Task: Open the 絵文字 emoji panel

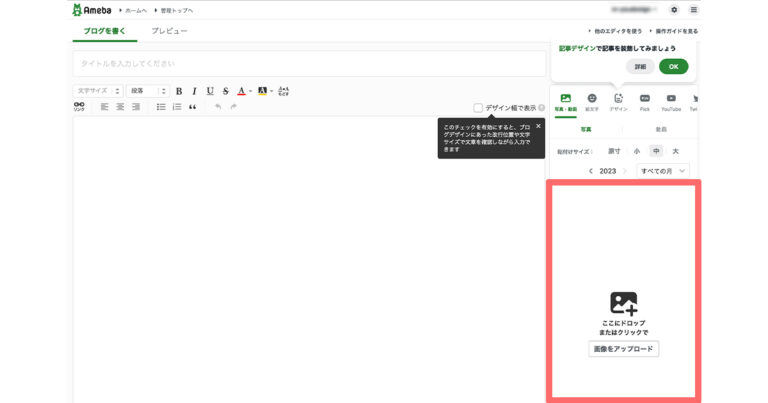Action: (x=592, y=101)
